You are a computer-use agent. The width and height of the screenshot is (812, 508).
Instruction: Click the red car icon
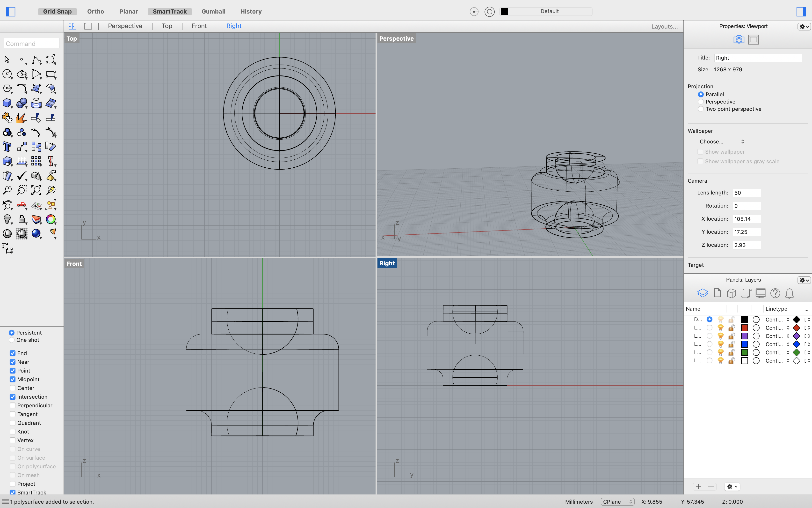[x=22, y=205]
